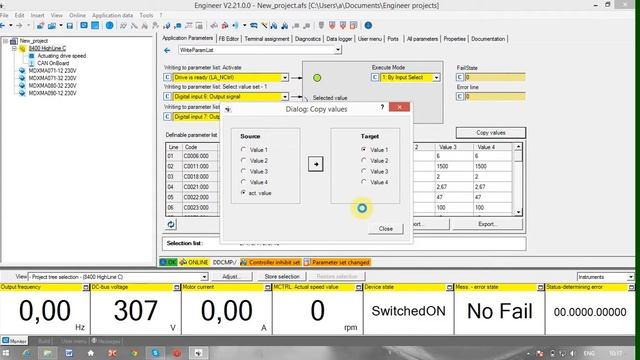Click the blue help circle at toolbar end

[x=368, y=25]
